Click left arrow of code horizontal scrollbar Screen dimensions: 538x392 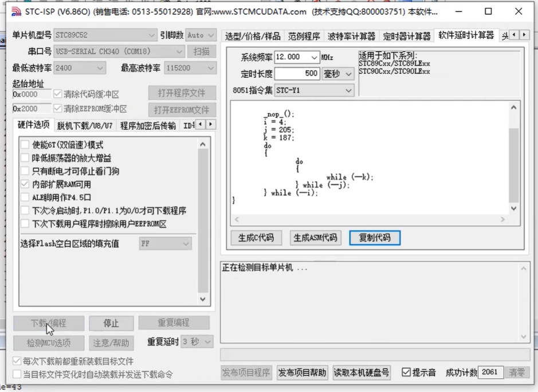(237, 219)
